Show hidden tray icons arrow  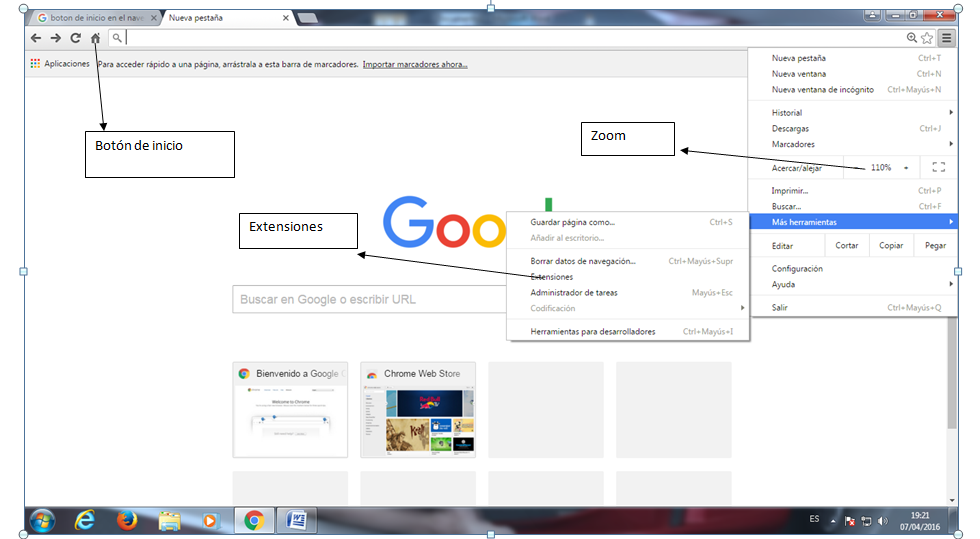coord(832,521)
